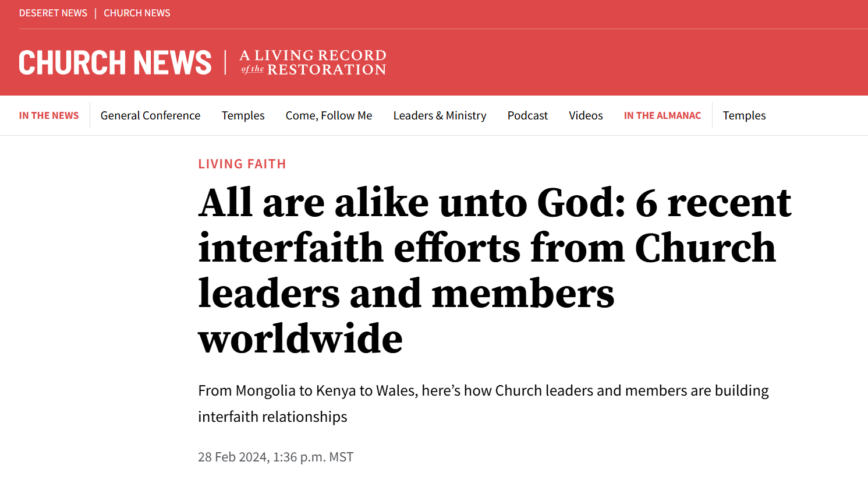Image resolution: width=868 pixels, height=483 pixels.
Task: Click the word 'worldwide' in the headline
Action: click(x=300, y=339)
